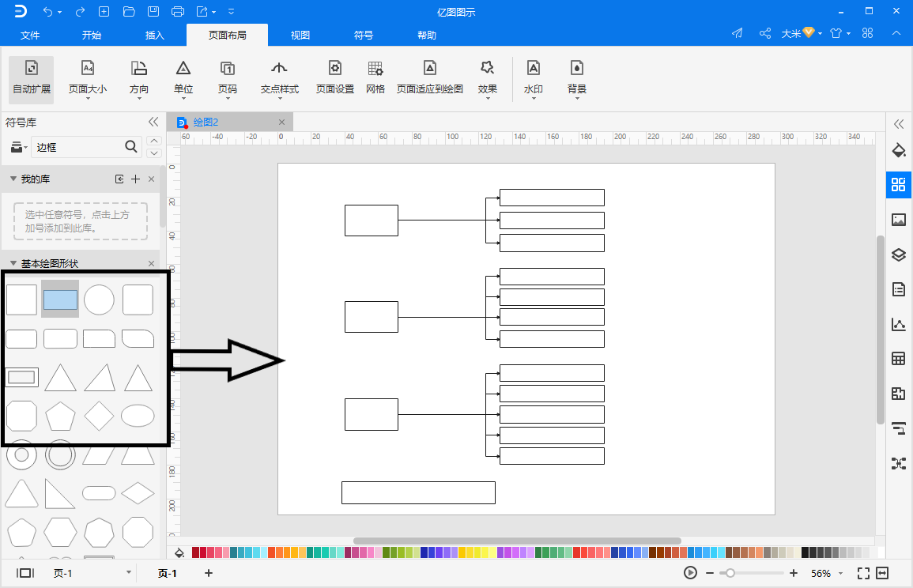Switch to the 开始 tab
Screen dimensions: 913x588
point(92,35)
